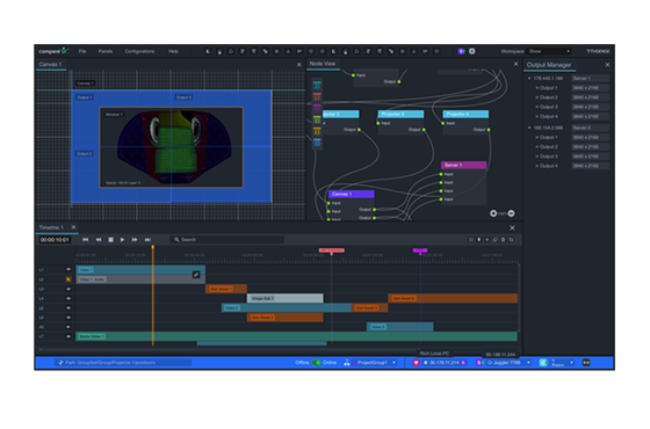The image size is (650, 429).
Task: Click the red timeline marker
Action: pyautogui.click(x=331, y=250)
